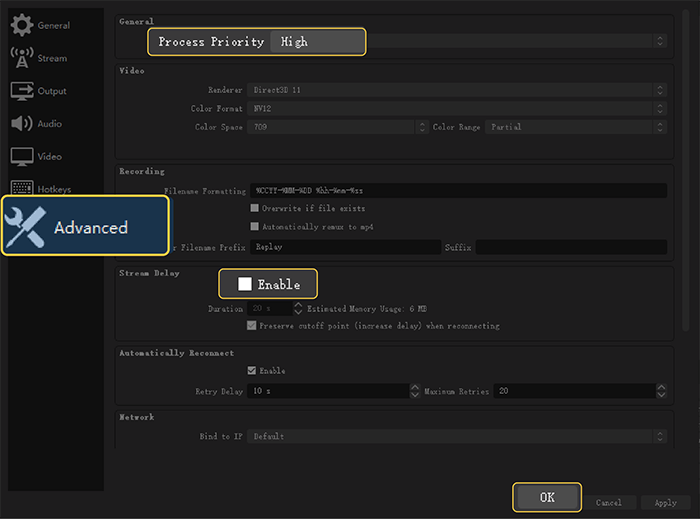Open Hotkeys keyboard icon

(x=22, y=188)
